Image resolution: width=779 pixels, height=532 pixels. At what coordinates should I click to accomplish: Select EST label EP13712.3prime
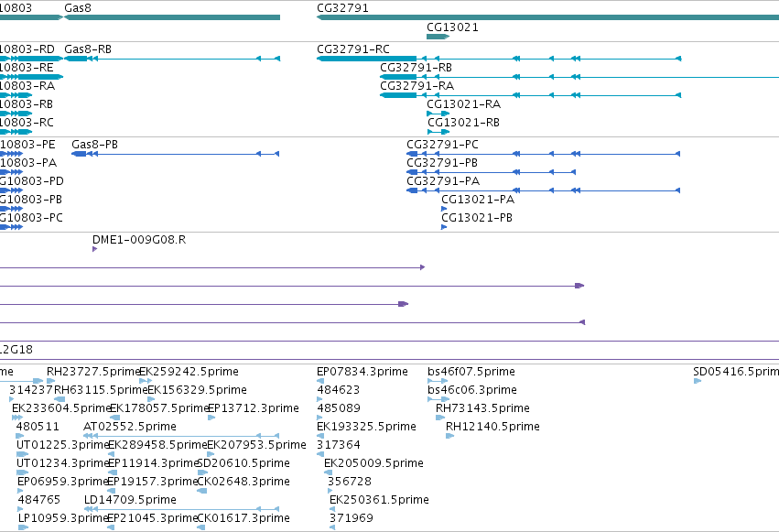point(254,408)
